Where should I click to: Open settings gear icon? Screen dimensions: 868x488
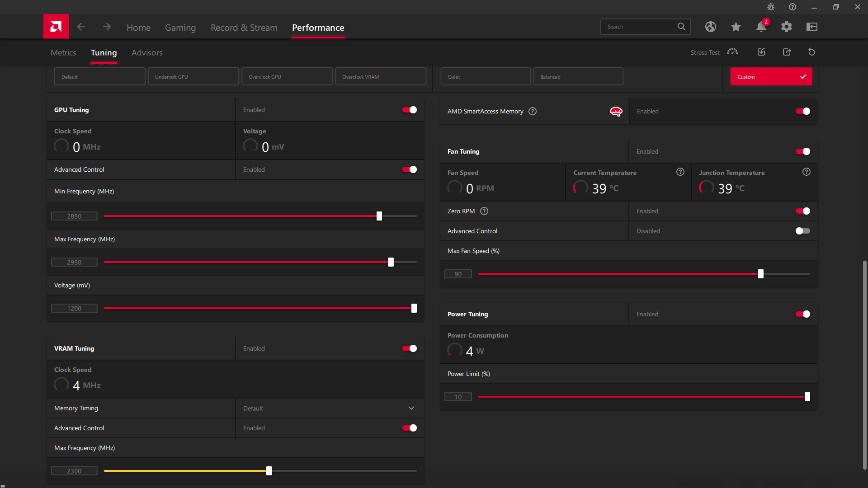tap(787, 27)
